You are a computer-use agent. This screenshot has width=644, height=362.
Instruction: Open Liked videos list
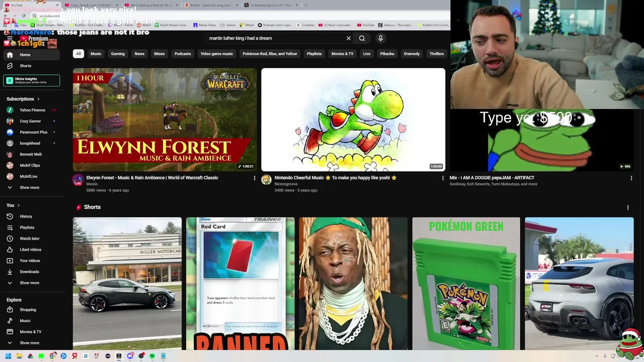[x=31, y=249]
